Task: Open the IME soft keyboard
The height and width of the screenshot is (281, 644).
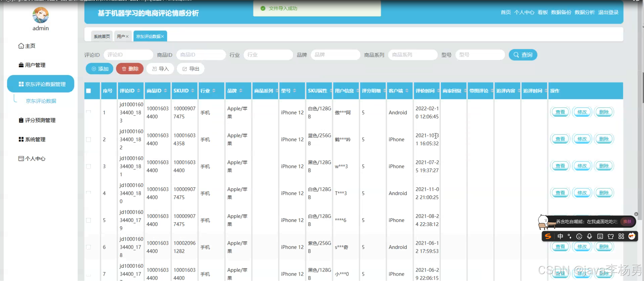Action: click(600, 236)
